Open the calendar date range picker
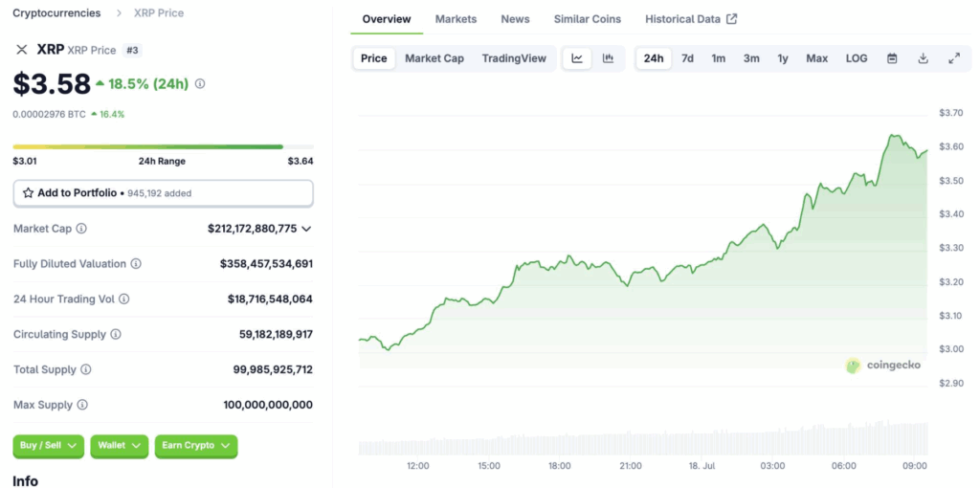980x488 pixels. (893, 58)
